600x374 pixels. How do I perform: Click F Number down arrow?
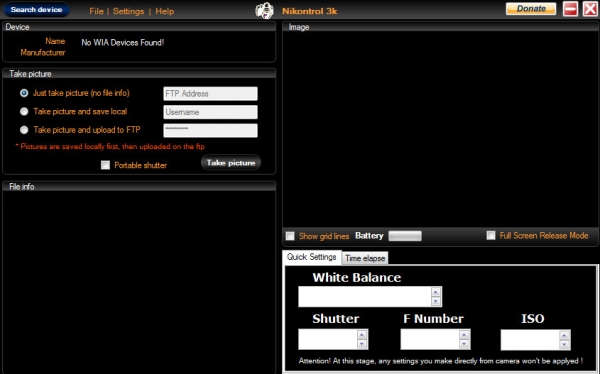[x=464, y=344]
